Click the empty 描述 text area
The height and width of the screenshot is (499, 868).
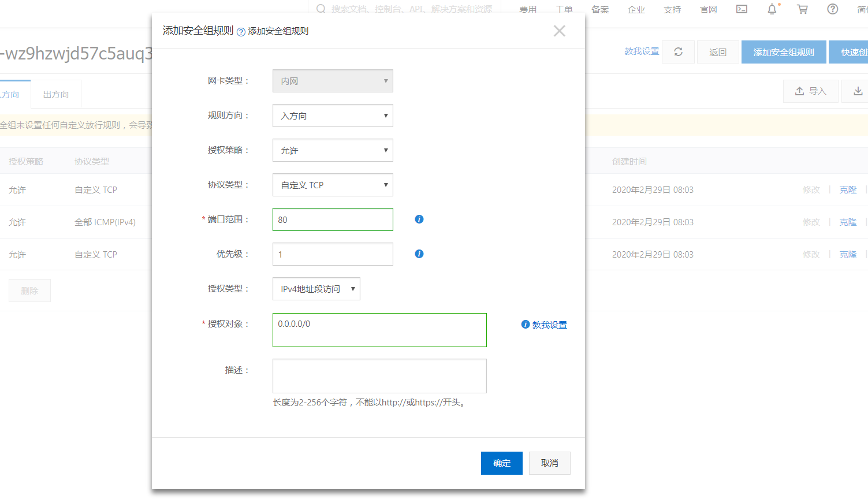[x=379, y=376]
